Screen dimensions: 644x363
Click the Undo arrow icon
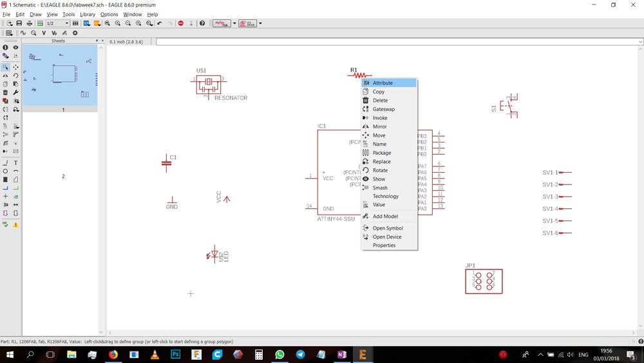coord(160,23)
